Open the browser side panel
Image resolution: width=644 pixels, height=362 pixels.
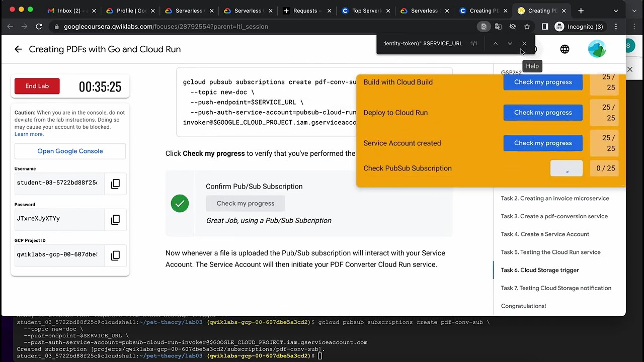[x=545, y=27]
